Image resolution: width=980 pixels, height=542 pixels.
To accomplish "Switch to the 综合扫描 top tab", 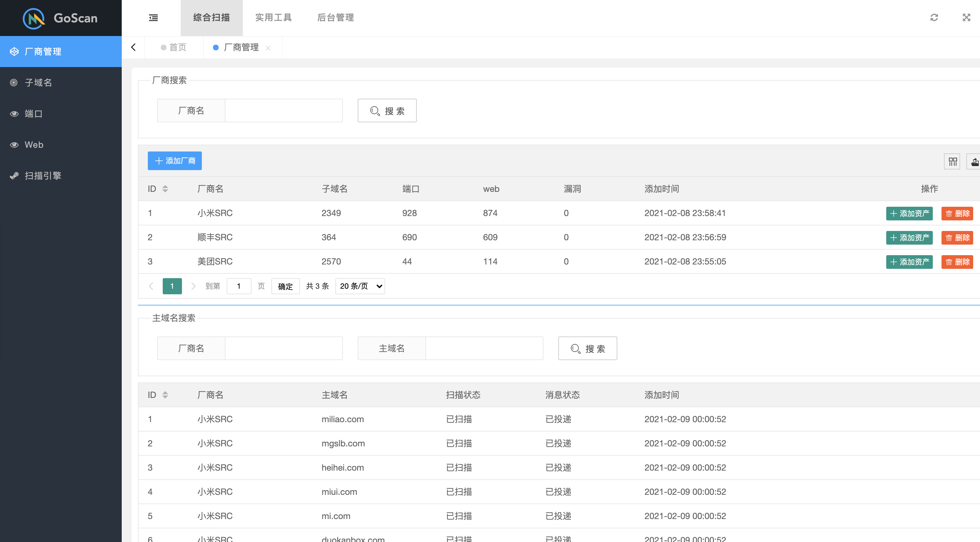I will [x=211, y=18].
